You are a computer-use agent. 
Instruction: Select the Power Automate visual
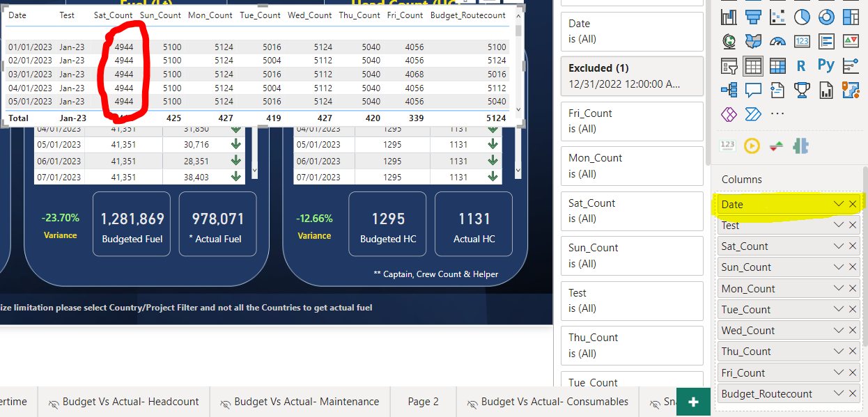[754, 113]
